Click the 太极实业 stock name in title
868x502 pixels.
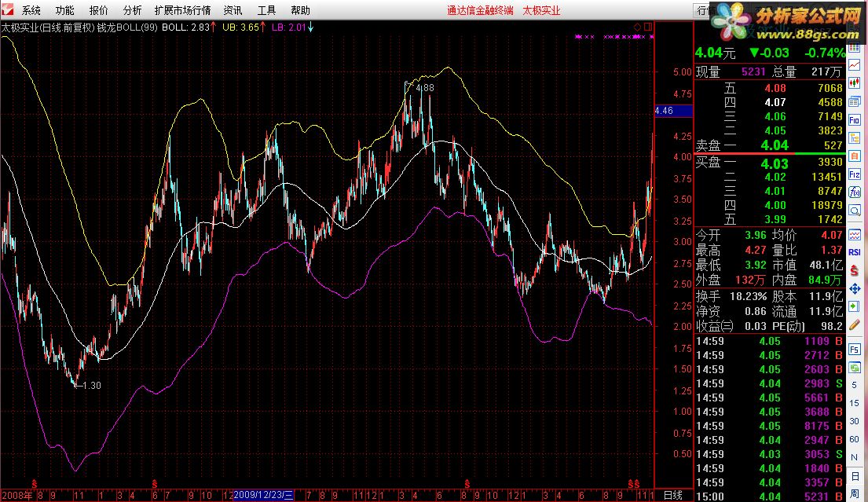541,10
